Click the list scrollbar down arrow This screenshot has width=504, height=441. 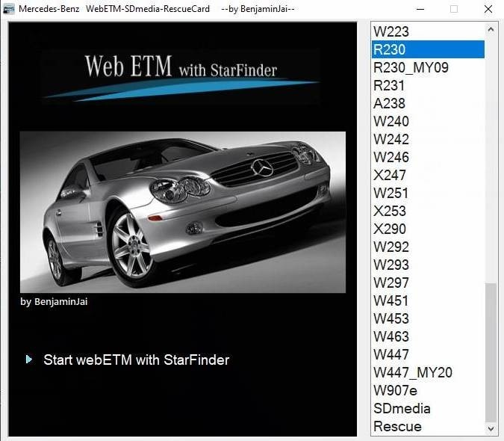pyautogui.click(x=491, y=428)
